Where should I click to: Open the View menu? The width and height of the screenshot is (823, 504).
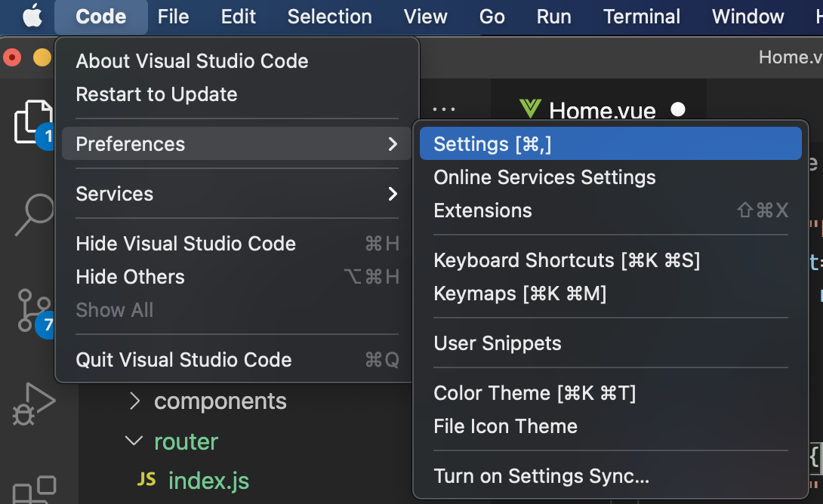(425, 17)
